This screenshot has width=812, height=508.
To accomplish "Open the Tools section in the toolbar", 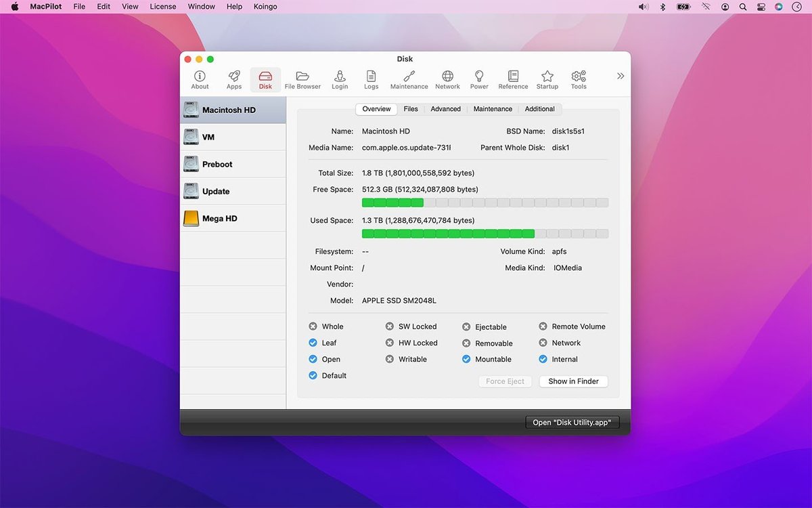I will coord(579,79).
